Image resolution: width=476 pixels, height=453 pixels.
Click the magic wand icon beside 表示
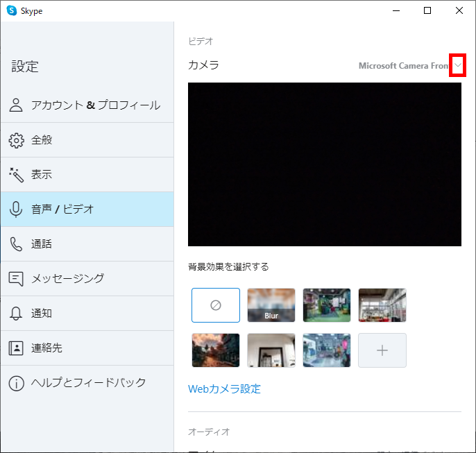tap(16, 175)
